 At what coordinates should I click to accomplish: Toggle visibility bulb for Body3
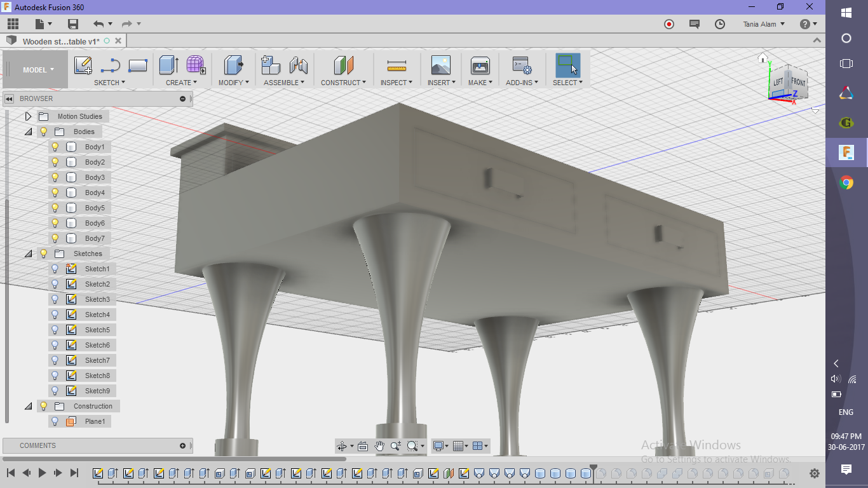[x=55, y=177]
